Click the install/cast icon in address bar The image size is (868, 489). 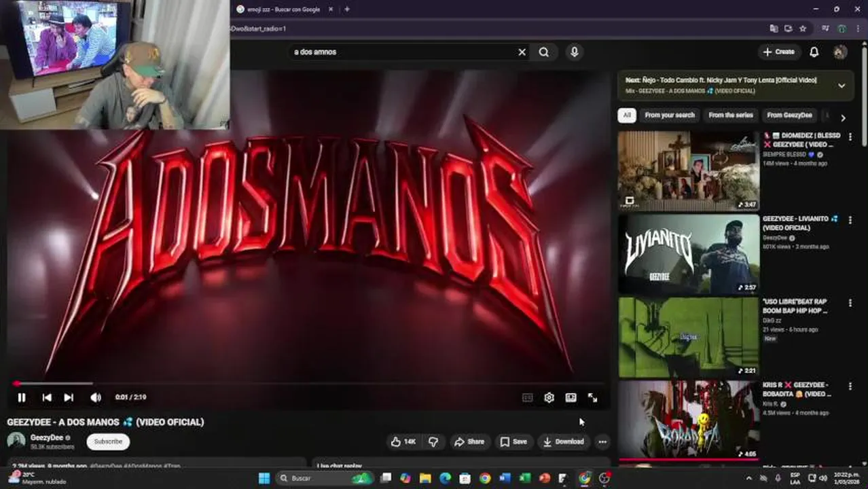pyautogui.click(x=789, y=29)
